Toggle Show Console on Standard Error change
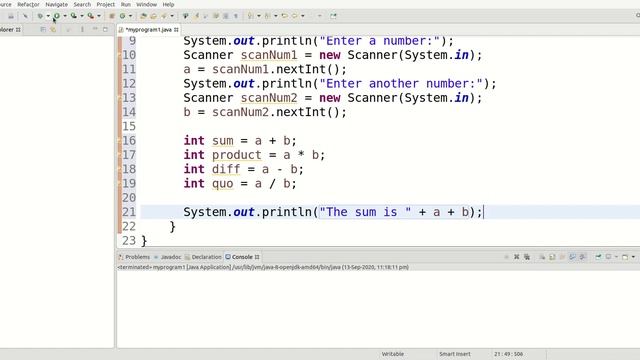The image size is (640, 360). point(582,257)
